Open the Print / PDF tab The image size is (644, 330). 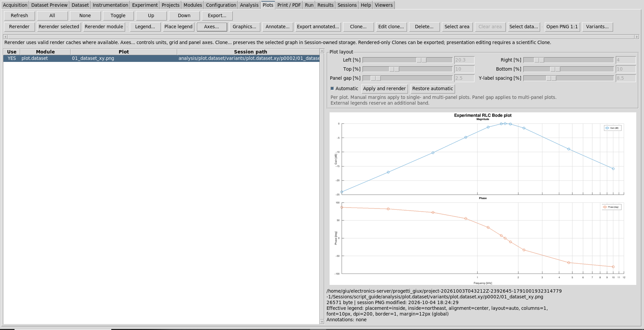289,5
